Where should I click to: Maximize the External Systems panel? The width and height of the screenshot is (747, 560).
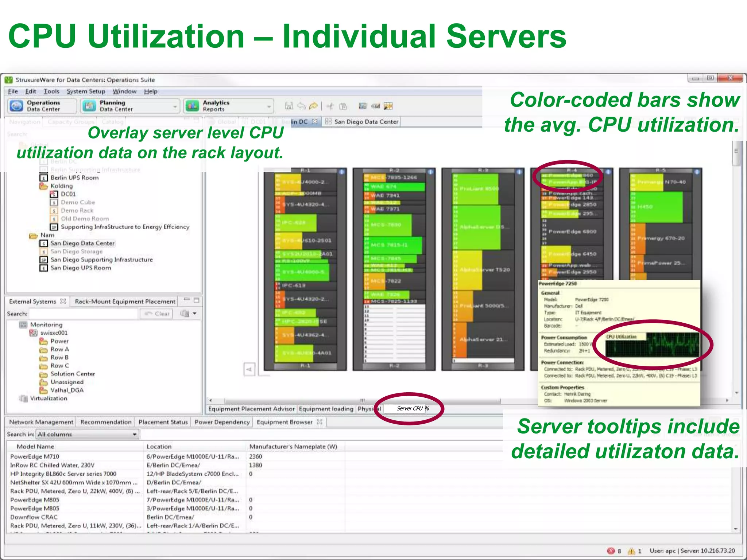tap(196, 300)
